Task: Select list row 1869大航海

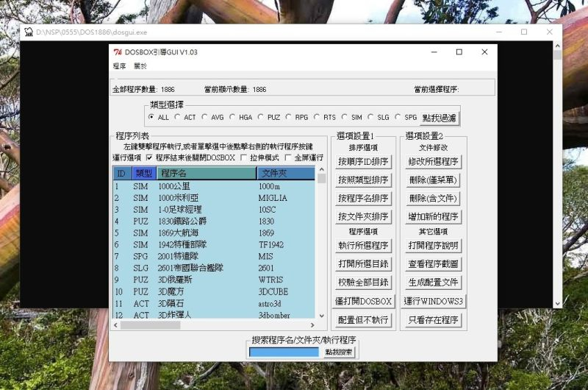Action: click(214, 233)
